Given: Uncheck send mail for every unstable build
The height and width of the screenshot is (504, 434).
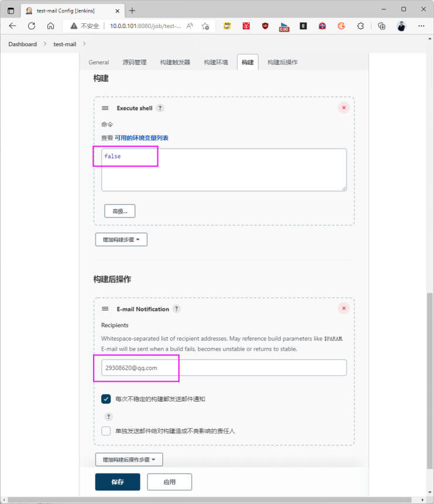Looking at the screenshot, I should pos(106,399).
